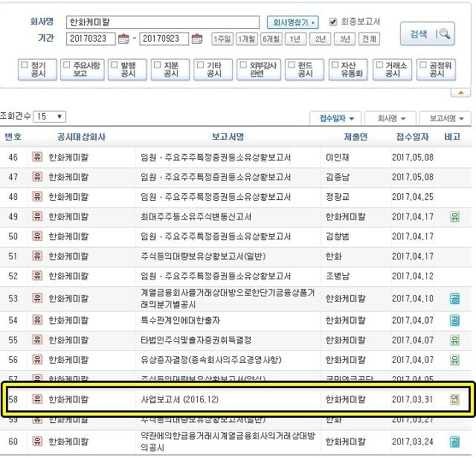Select the 1개월 period button
This screenshot has height=458, width=476.
[x=246, y=39]
